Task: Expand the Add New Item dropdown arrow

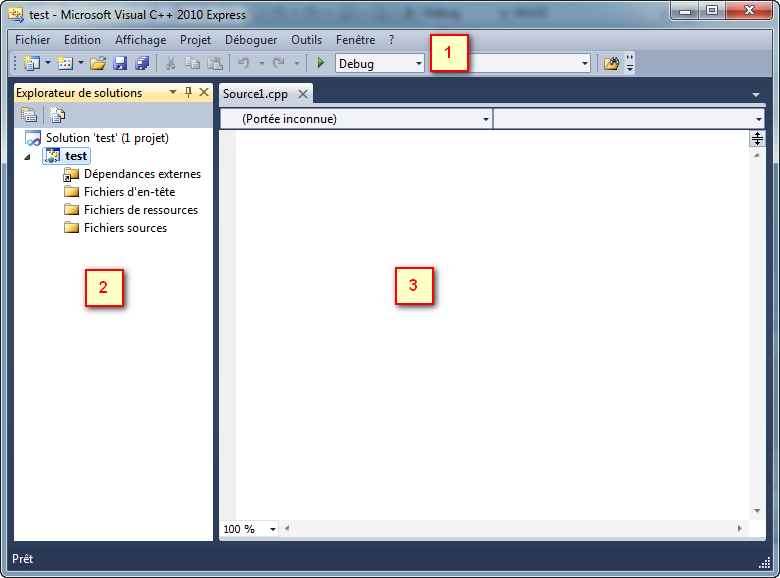Action: [x=81, y=63]
